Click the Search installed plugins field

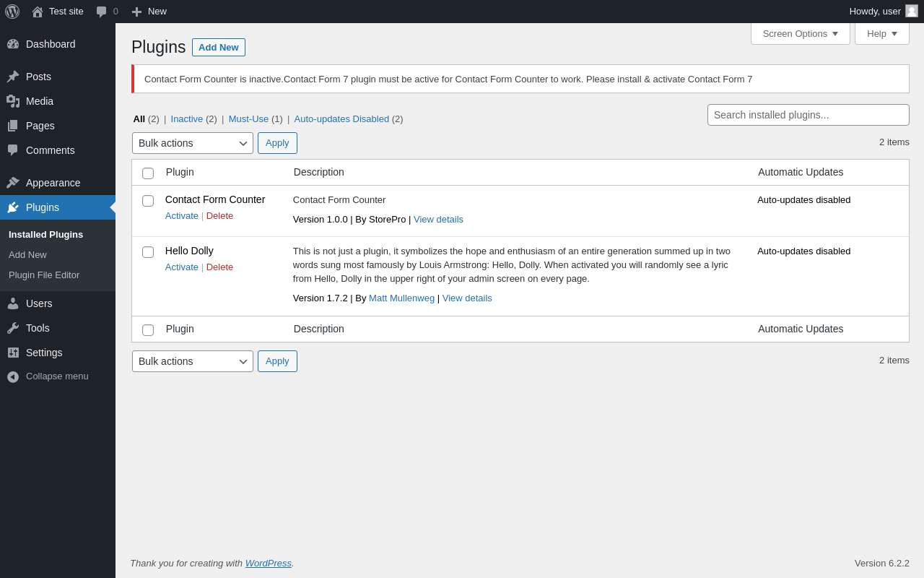808,115
